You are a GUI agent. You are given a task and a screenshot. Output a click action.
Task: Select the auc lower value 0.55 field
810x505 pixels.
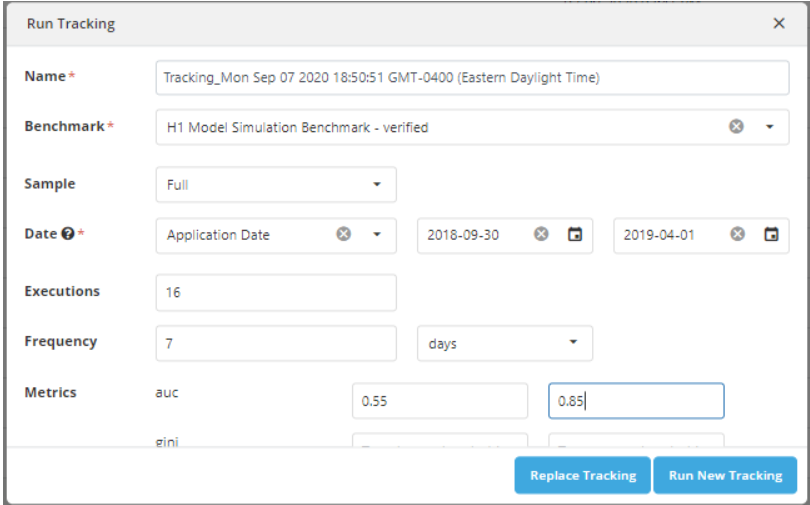439,401
